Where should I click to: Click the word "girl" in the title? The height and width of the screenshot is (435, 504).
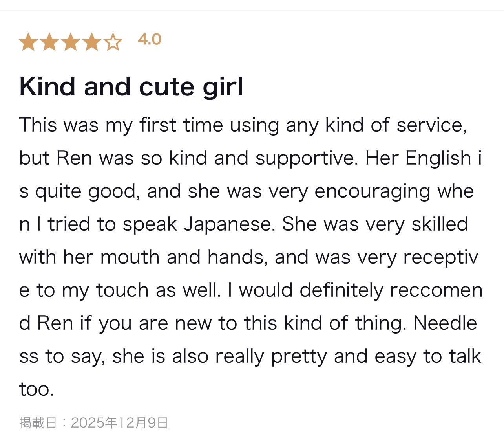click(x=223, y=87)
